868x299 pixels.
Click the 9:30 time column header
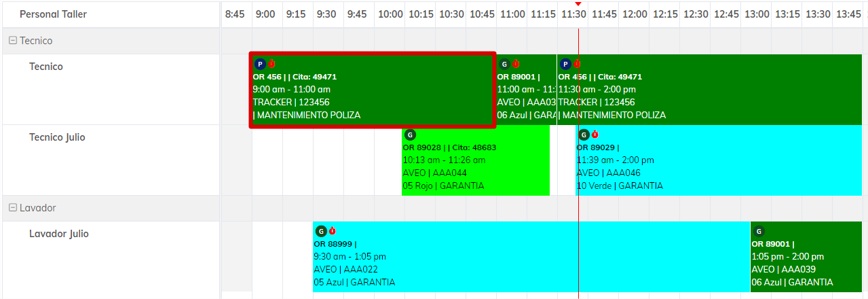pos(328,14)
